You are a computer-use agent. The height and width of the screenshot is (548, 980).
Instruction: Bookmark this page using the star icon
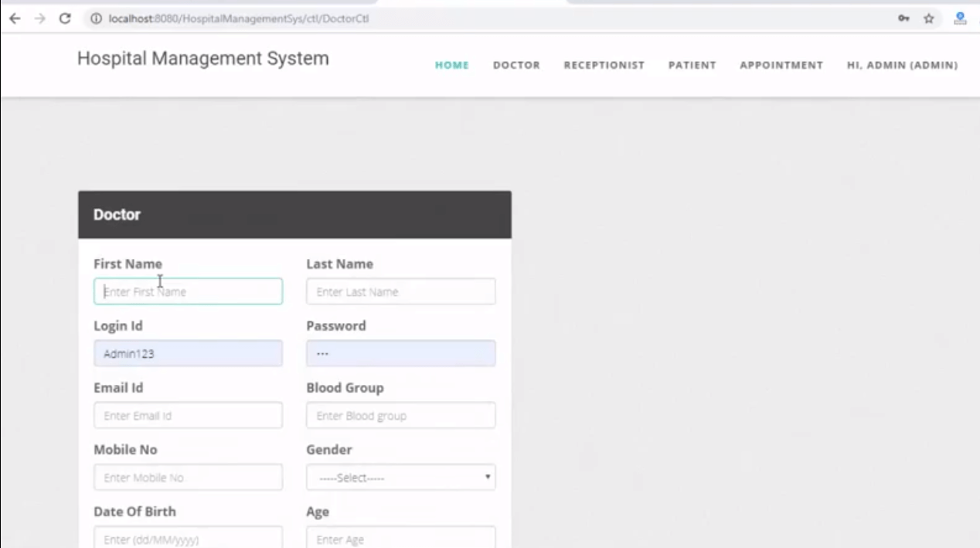coord(927,19)
